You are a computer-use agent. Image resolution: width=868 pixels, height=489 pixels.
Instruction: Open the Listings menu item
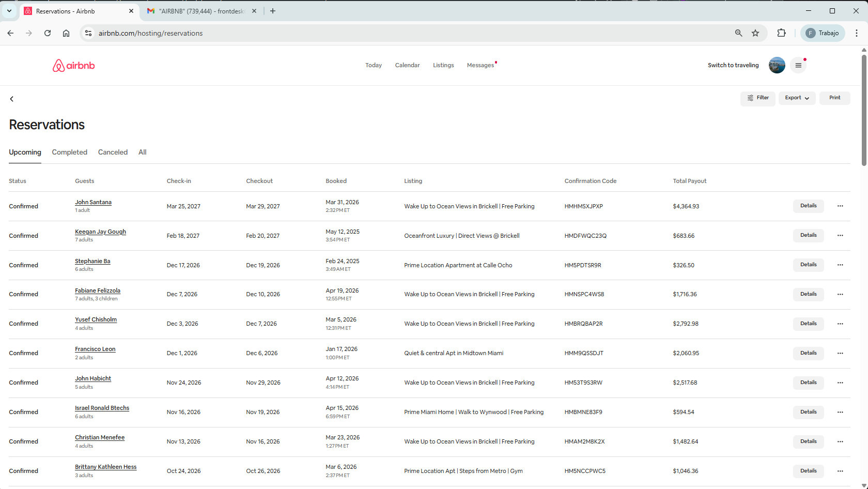point(443,65)
